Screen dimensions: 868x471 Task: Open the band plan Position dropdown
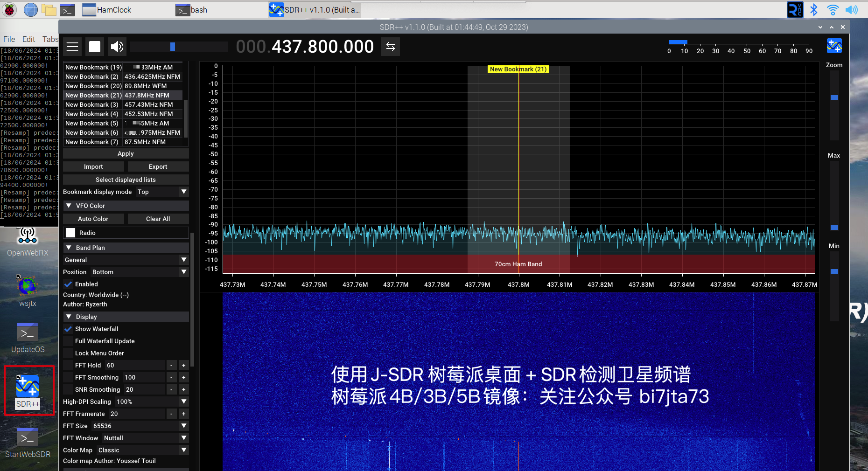pyautogui.click(x=140, y=272)
